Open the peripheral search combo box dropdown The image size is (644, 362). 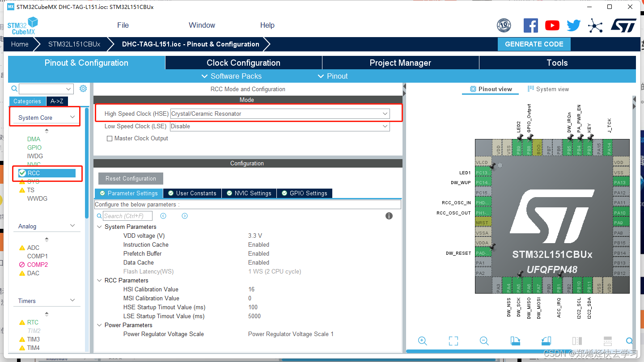69,89
